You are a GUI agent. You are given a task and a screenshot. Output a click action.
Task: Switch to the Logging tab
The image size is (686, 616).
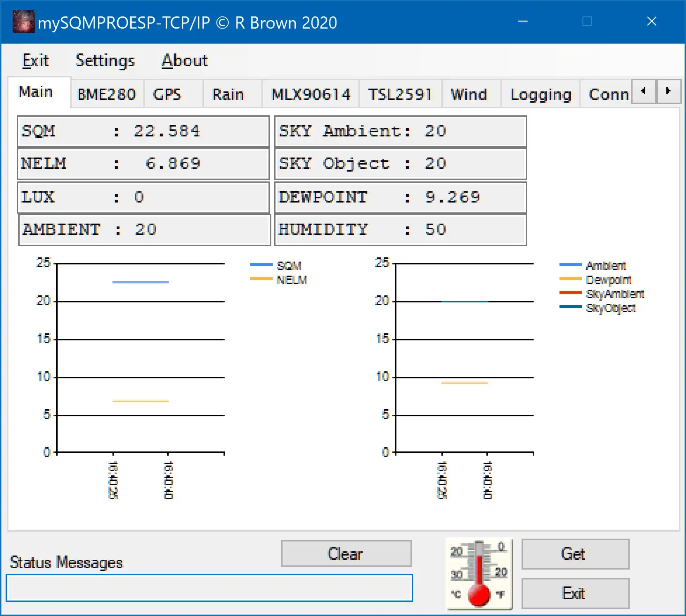[x=540, y=94]
